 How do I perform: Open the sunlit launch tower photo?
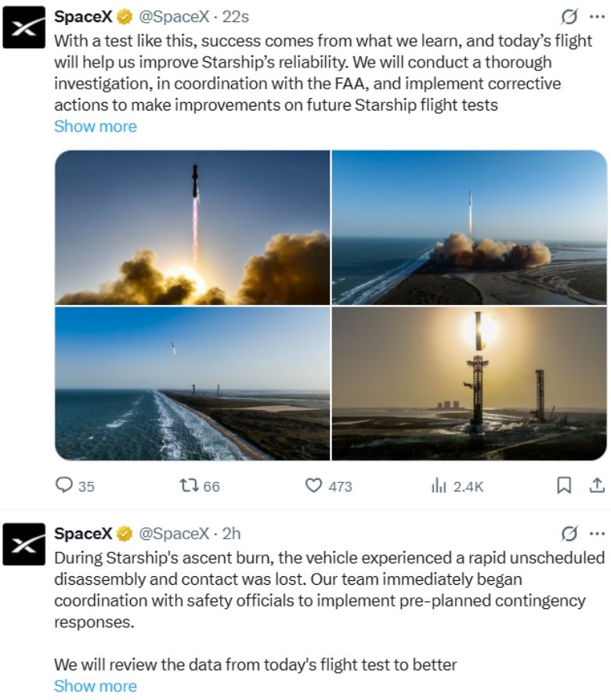pos(469,383)
